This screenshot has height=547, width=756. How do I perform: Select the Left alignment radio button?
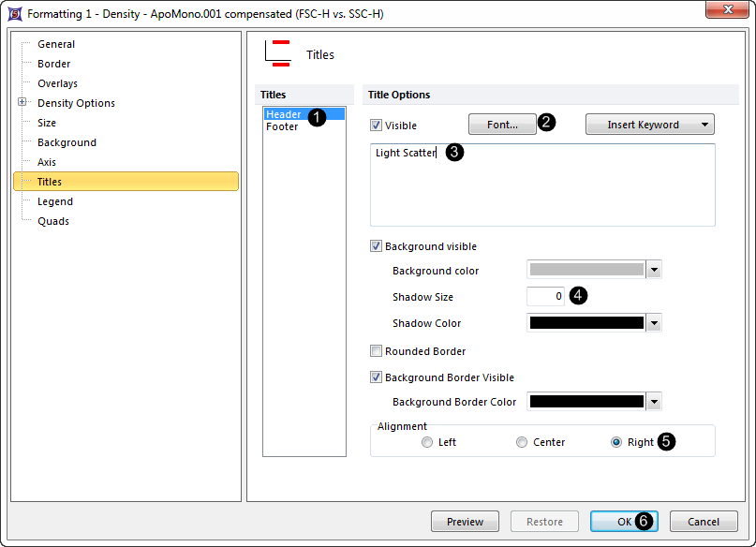click(428, 442)
